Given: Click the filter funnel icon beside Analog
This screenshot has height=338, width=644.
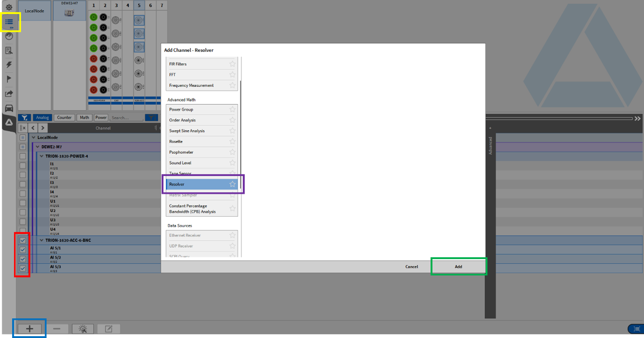Looking at the screenshot, I should tap(25, 118).
